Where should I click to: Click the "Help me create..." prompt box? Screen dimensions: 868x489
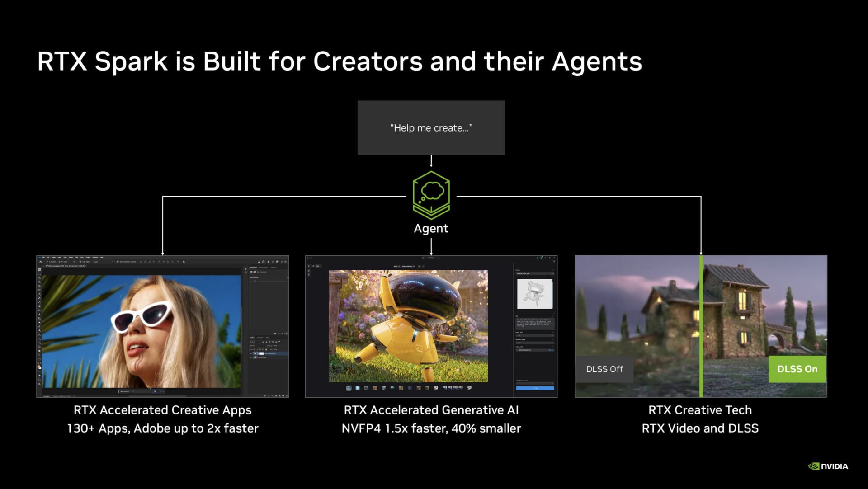click(431, 128)
